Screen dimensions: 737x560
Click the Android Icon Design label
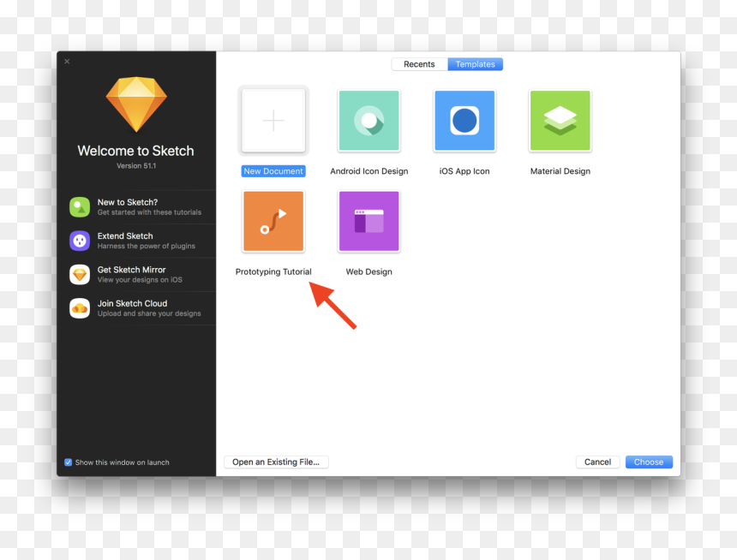tap(369, 171)
